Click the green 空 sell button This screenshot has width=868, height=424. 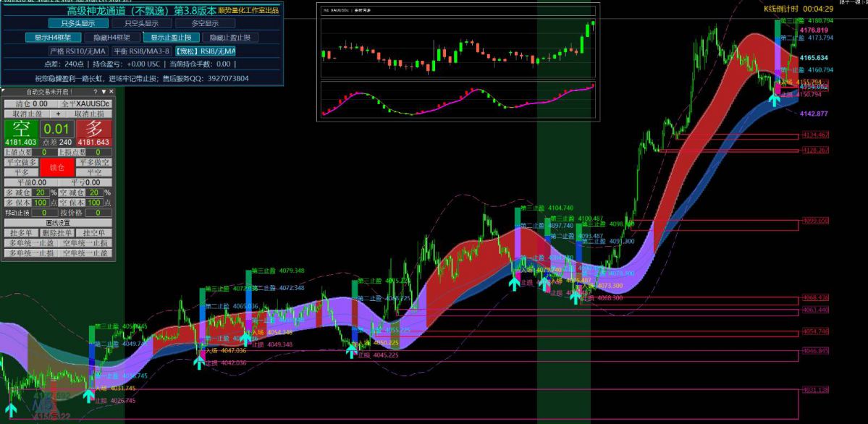coord(21,133)
